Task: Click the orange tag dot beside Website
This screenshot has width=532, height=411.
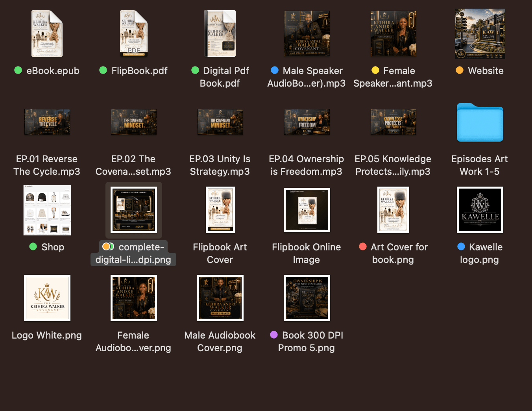Action: (x=460, y=70)
